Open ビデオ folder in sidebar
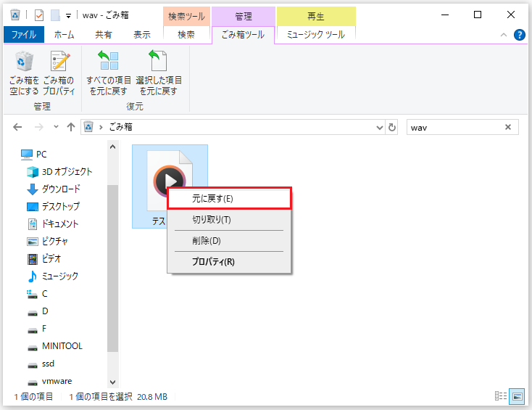 [44, 259]
